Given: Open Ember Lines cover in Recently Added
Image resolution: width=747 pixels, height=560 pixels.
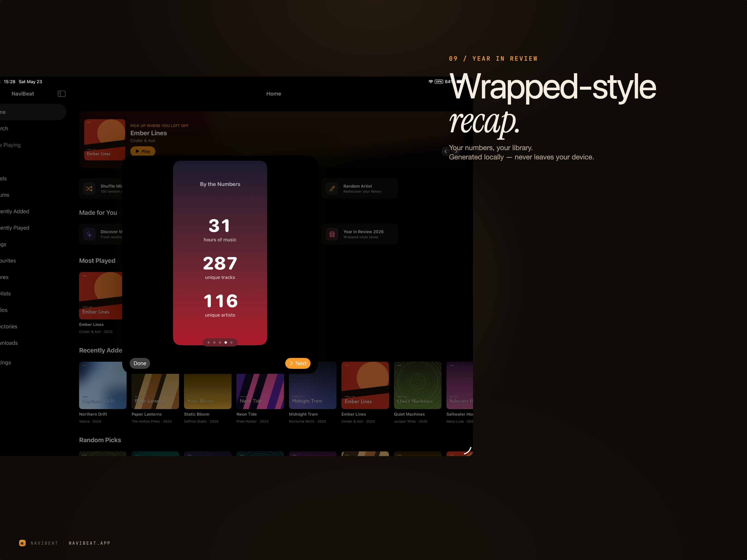Looking at the screenshot, I should 365,385.
